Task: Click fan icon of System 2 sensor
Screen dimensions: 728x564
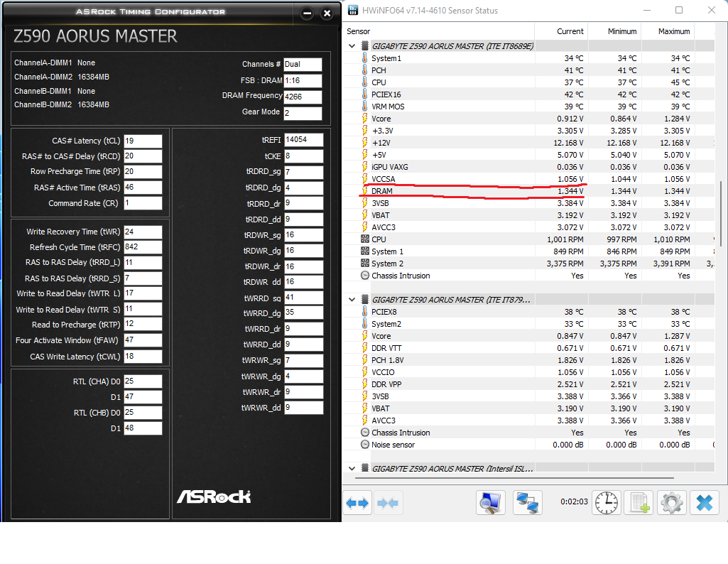Action: click(365, 264)
